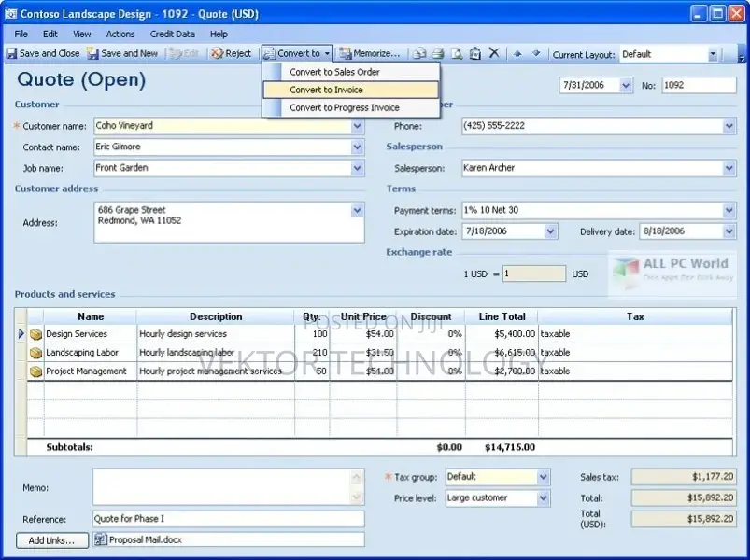Click the email icon in toolbar
This screenshot has width=750, height=560.
click(x=419, y=53)
